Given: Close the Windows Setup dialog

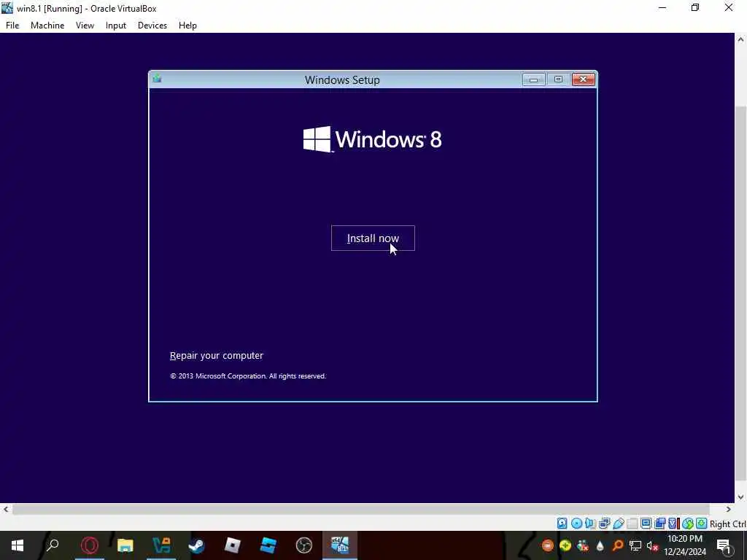Looking at the screenshot, I should tap(583, 79).
